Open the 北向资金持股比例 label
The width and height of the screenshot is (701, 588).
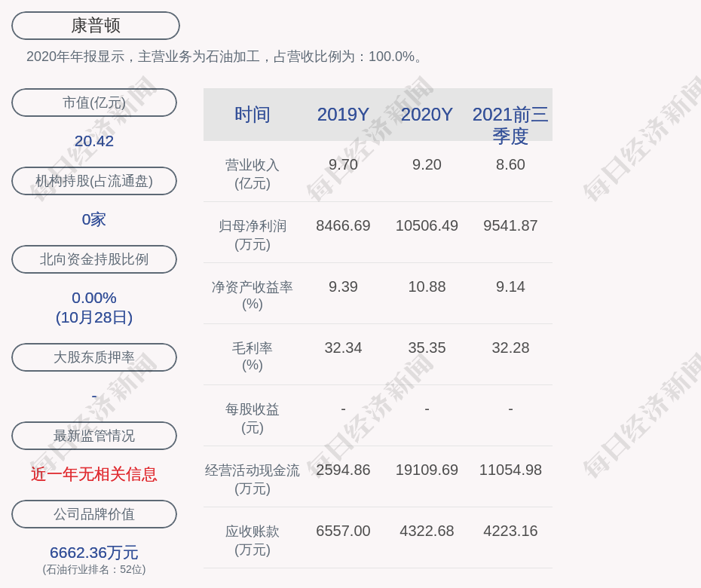pos(94,259)
